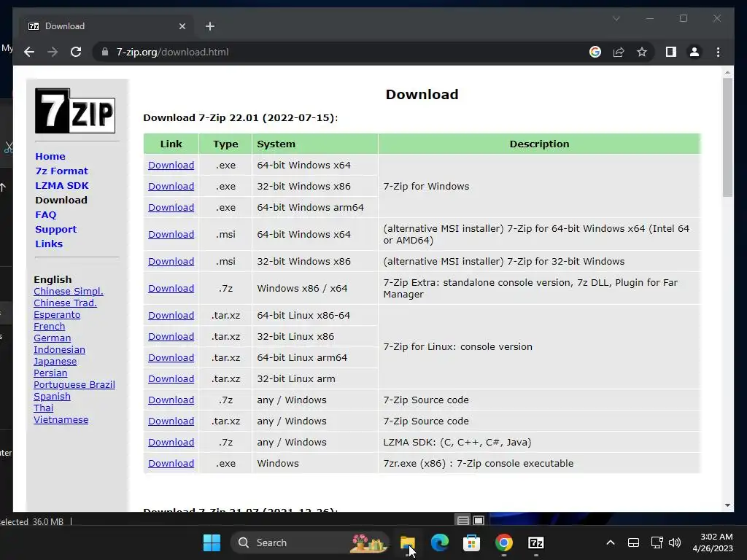Image resolution: width=747 pixels, height=560 pixels.
Task: Switch language to Esperanto
Action: (x=57, y=315)
